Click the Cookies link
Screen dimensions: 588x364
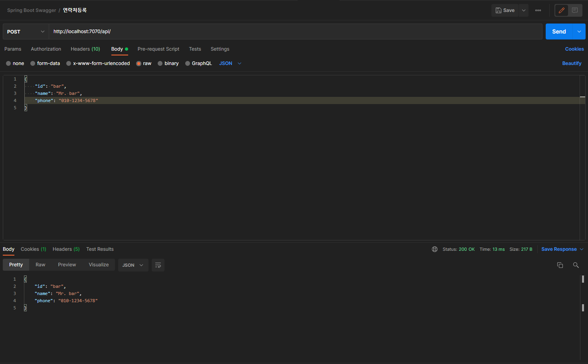pos(574,49)
